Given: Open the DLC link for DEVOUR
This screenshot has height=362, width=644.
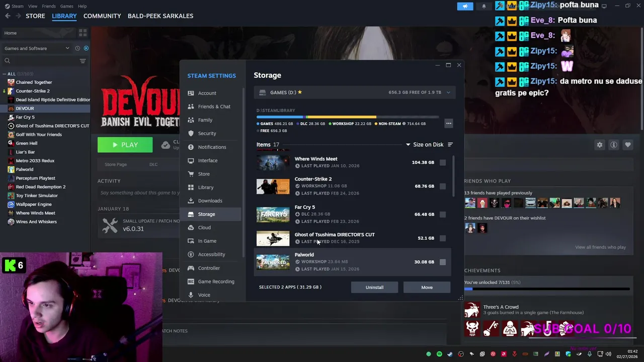Looking at the screenshot, I should [x=153, y=164].
